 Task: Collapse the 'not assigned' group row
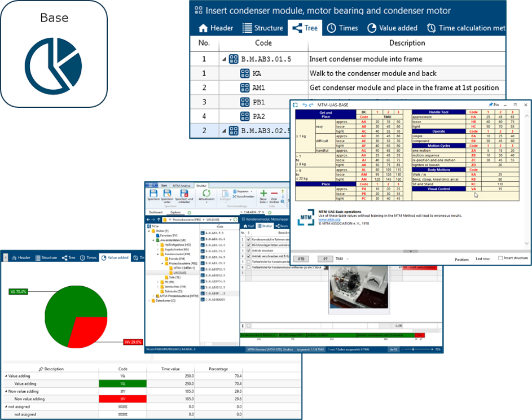(6, 407)
